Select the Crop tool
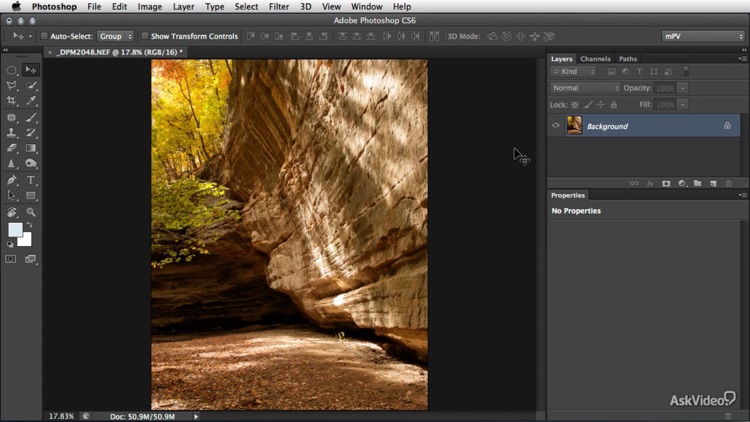Viewport: 750px width, 422px height. 11,101
